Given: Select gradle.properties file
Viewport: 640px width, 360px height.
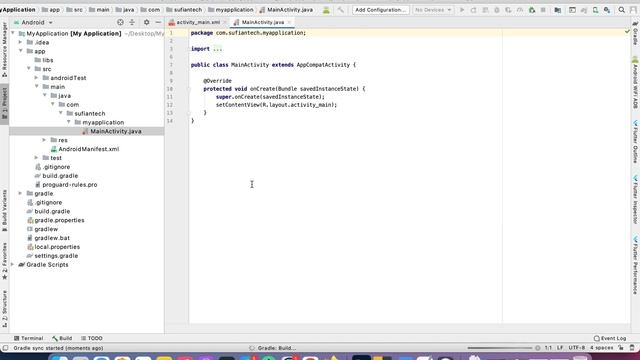Looking at the screenshot, I should click(56, 220).
